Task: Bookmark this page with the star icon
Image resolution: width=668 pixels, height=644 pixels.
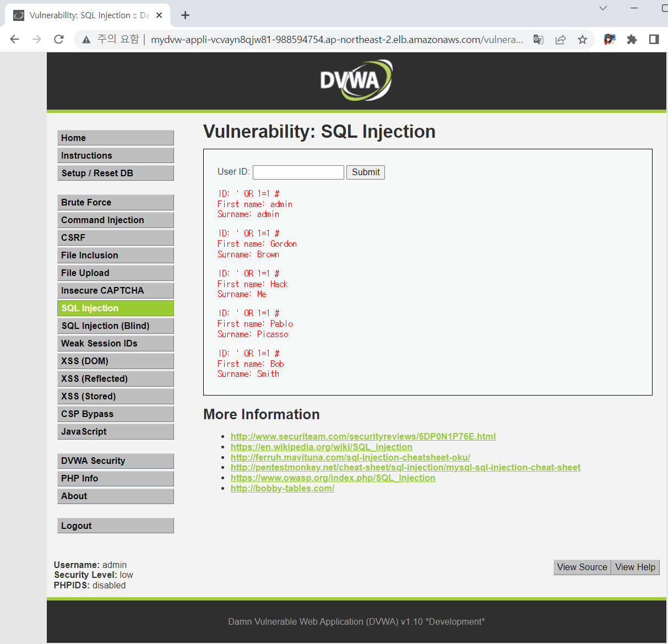Action: 583,39
